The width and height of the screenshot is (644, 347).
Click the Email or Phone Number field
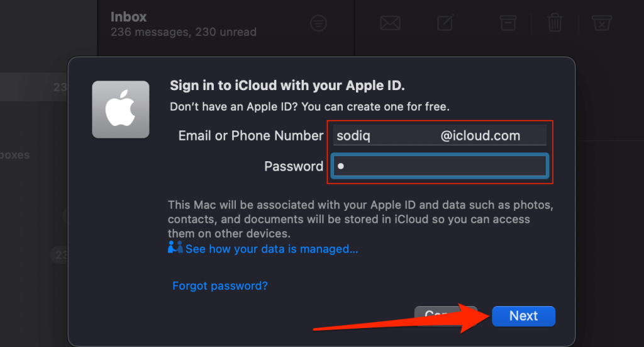point(440,135)
